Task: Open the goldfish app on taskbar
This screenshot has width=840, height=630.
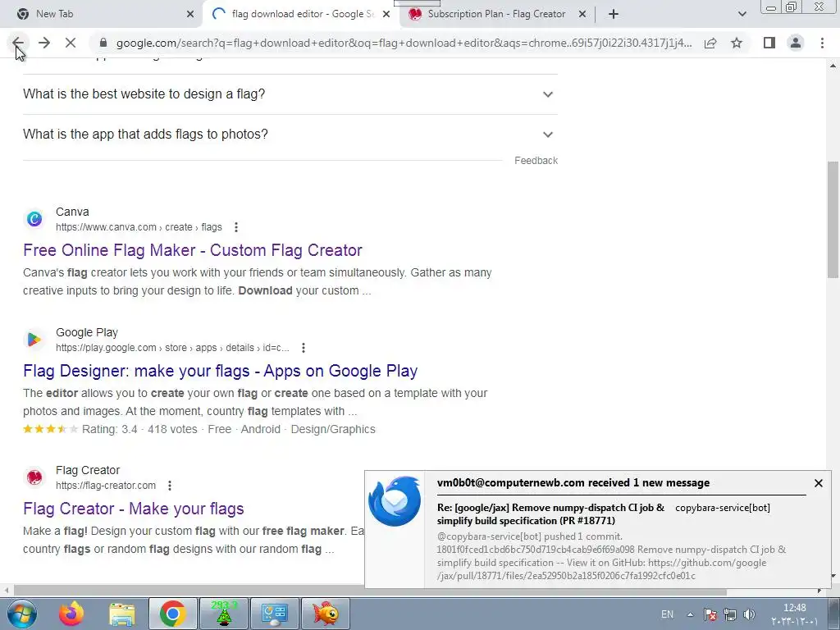Action: [x=326, y=614]
